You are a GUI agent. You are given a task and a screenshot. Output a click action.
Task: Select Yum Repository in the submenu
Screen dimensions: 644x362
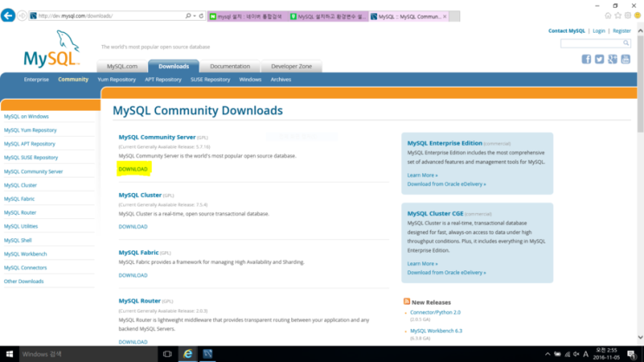tap(117, 79)
